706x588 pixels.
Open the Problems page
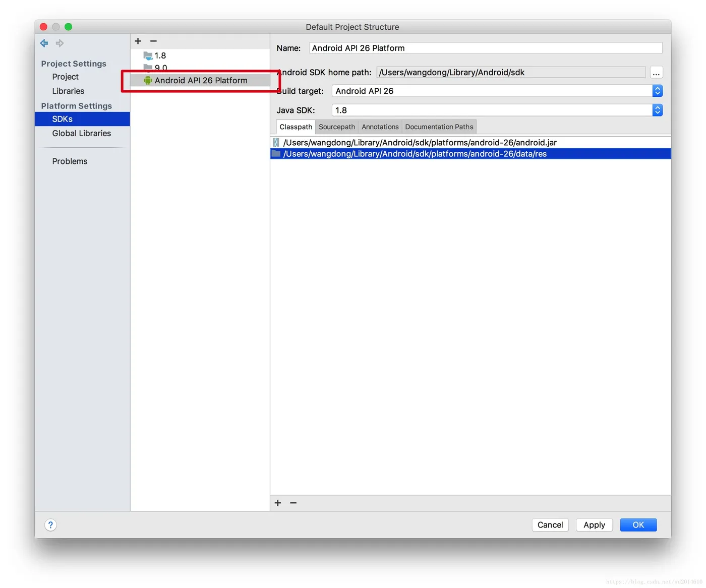[70, 161]
